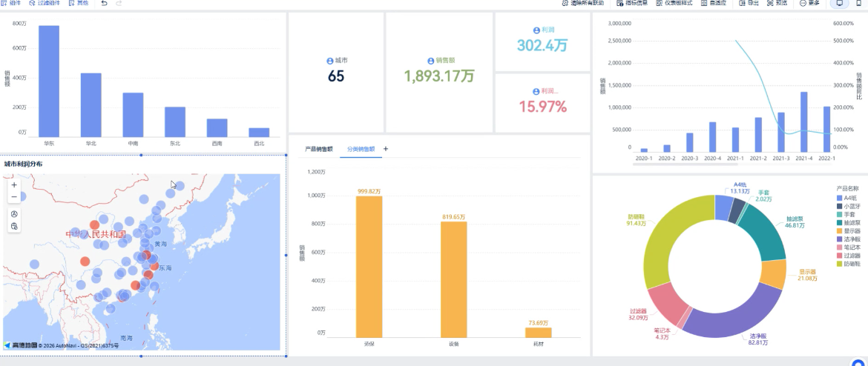Open the 更多 dropdown menu

(809, 3)
